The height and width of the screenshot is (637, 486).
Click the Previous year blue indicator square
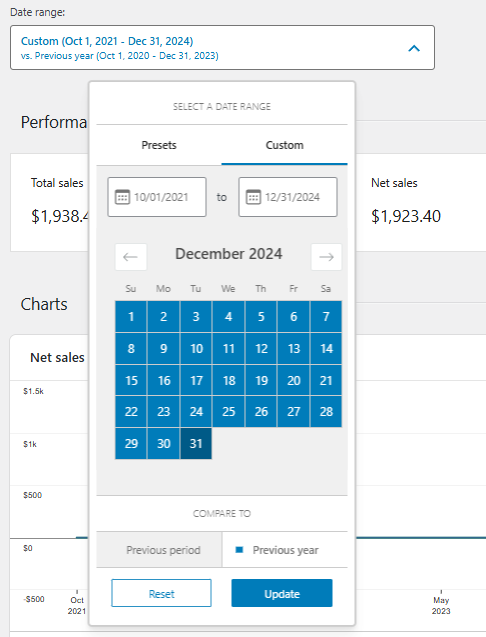(x=239, y=550)
